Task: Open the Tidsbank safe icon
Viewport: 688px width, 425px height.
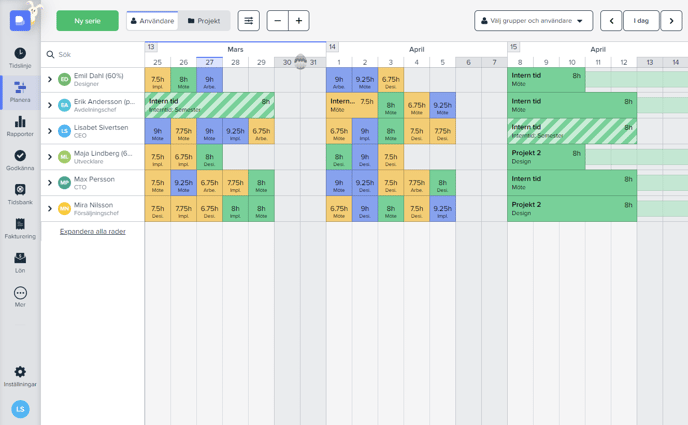Action: click(x=20, y=190)
